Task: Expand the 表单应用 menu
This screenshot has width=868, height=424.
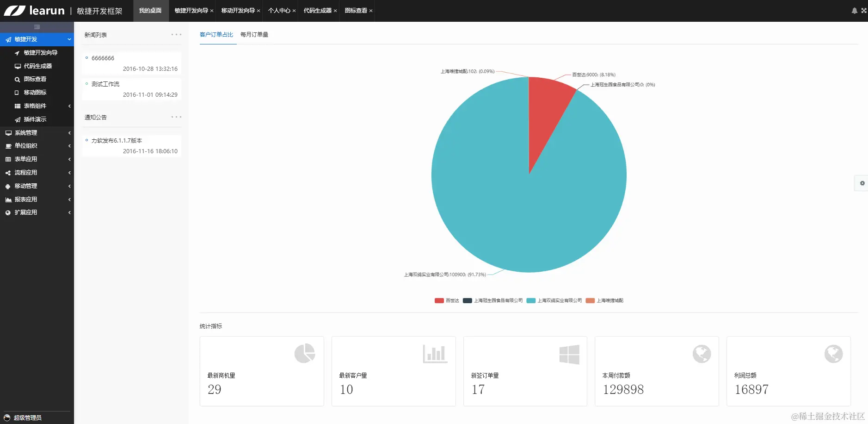Action: coord(37,159)
